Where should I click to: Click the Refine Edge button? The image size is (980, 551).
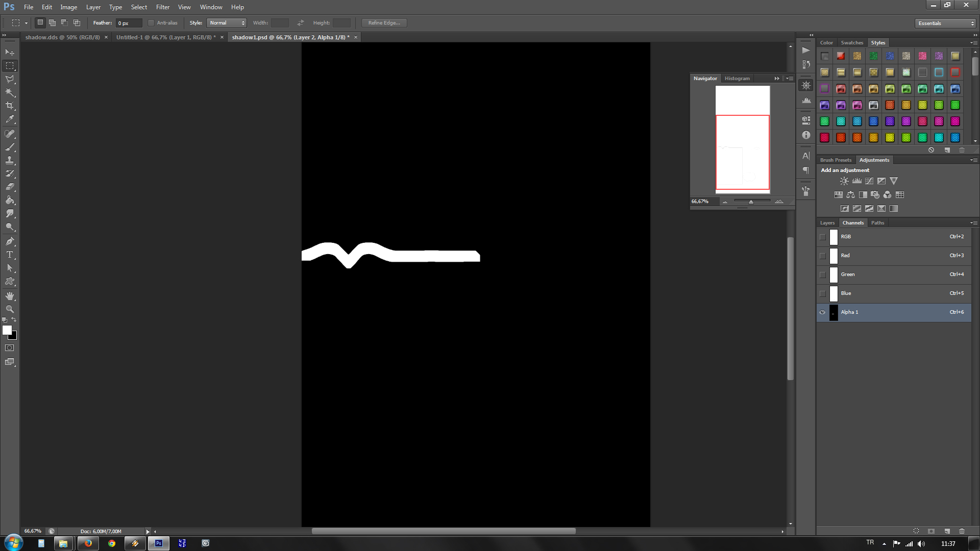(x=384, y=23)
